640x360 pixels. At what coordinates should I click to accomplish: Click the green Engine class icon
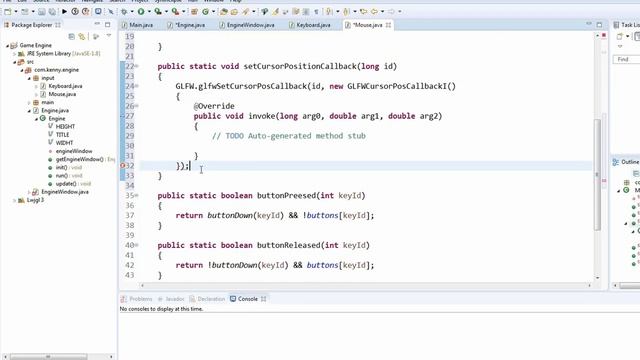tap(42, 118)
